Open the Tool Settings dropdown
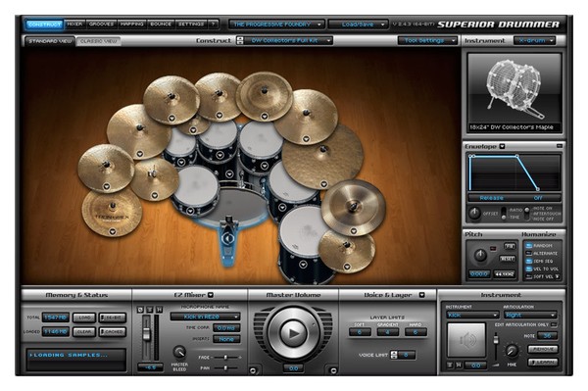The height and width of the screenshot is (391, 588). click(x=427, y=40)
